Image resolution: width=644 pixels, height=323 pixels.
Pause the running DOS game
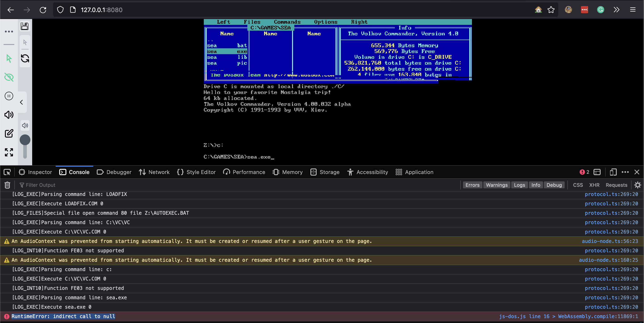[9, 96]
